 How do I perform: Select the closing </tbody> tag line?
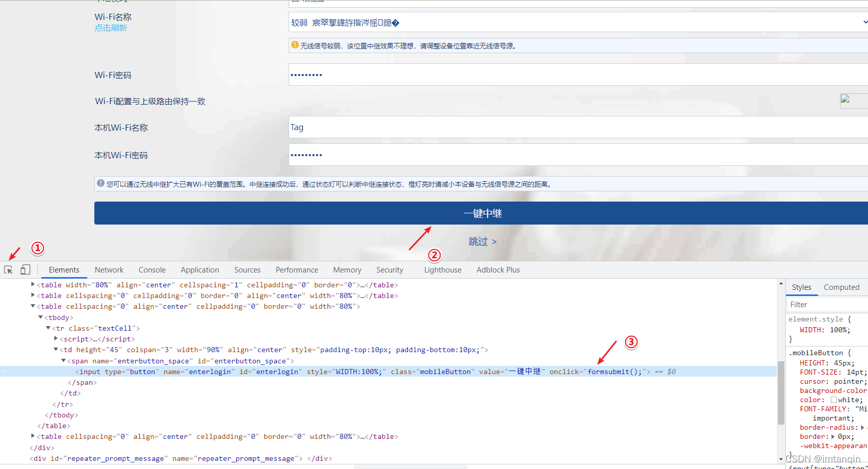[x=61, y=415]
